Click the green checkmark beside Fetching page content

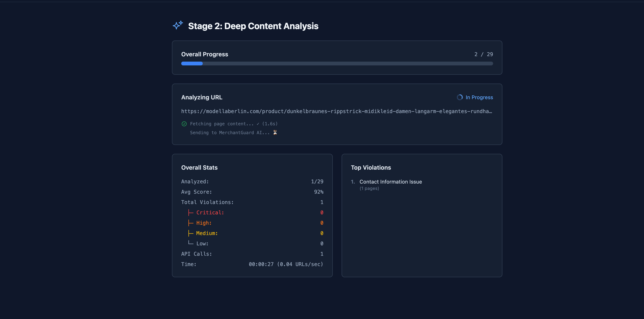184,124
